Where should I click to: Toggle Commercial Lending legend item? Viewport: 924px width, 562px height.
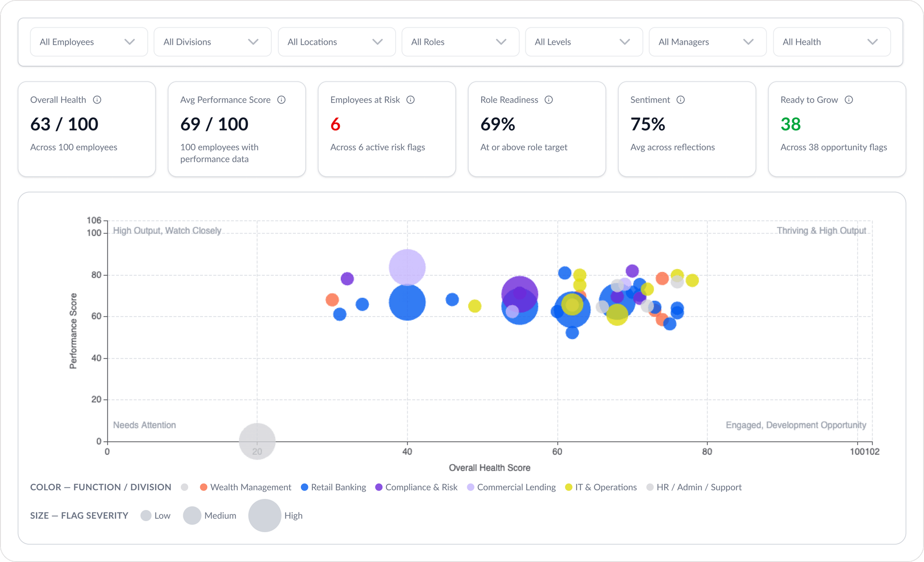coord(511,487)
